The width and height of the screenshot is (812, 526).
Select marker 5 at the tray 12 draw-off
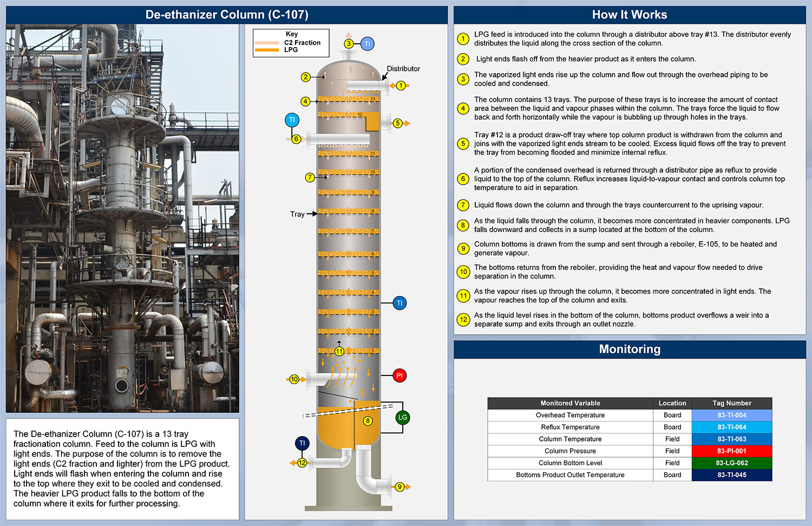(x=397, y=123)
